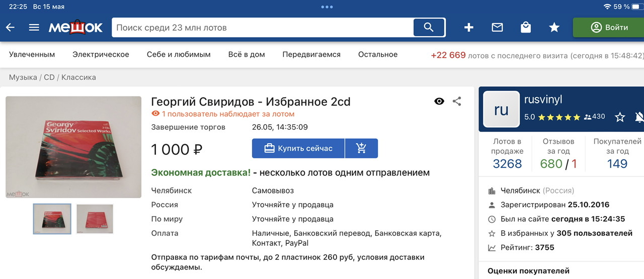The height and width of the screenshot is (279, 644).
Task: Open the Электрическое category menu
Action: [101, 54]
